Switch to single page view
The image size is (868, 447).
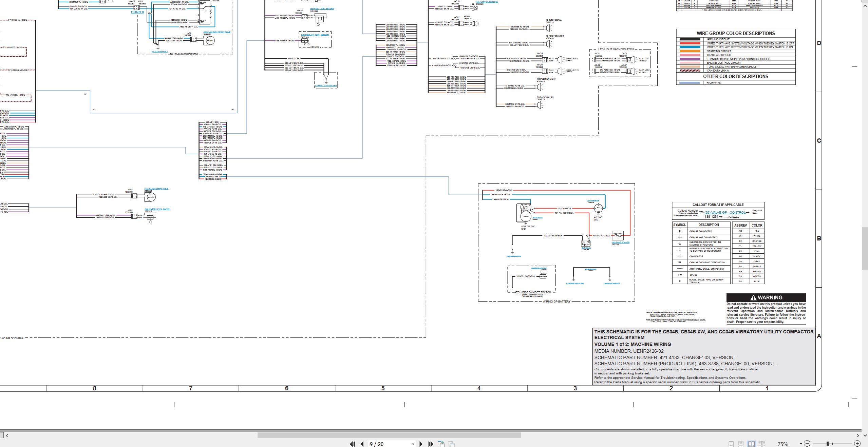tap(731, 444)
